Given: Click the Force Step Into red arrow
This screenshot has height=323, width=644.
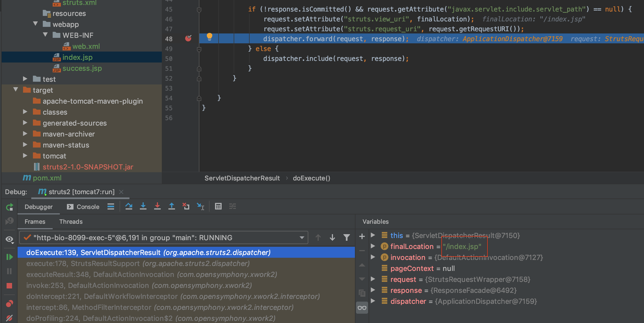Looking at the screenshot, I should [157, 206].
